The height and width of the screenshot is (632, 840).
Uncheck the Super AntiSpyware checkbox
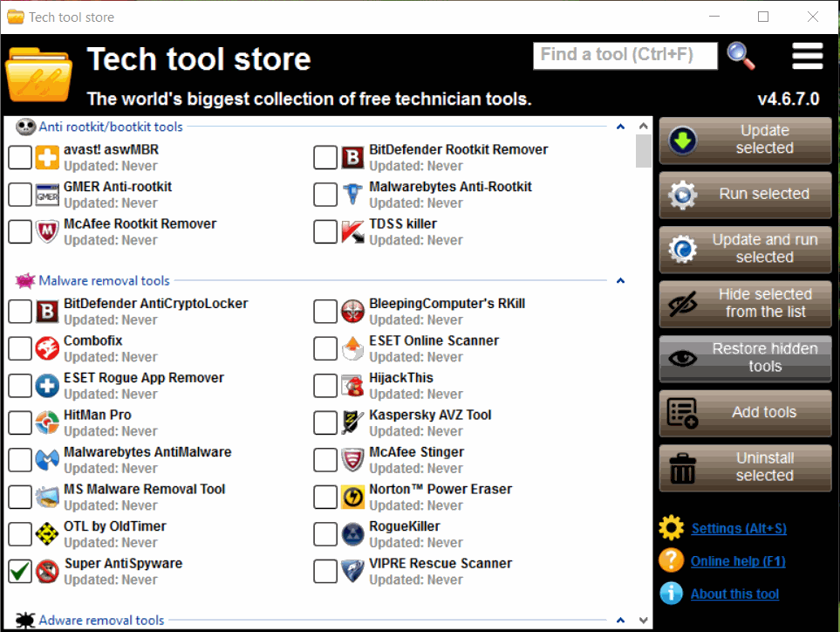[x=20, y=572]
